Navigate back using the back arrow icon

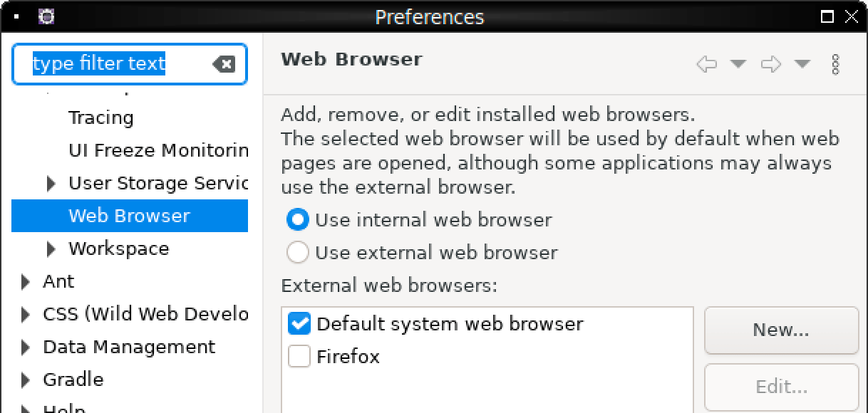pos(706,63)
